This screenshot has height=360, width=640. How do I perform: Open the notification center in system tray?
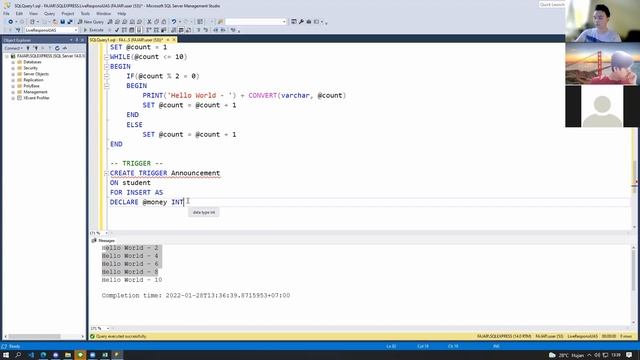[x=629, y=355]
